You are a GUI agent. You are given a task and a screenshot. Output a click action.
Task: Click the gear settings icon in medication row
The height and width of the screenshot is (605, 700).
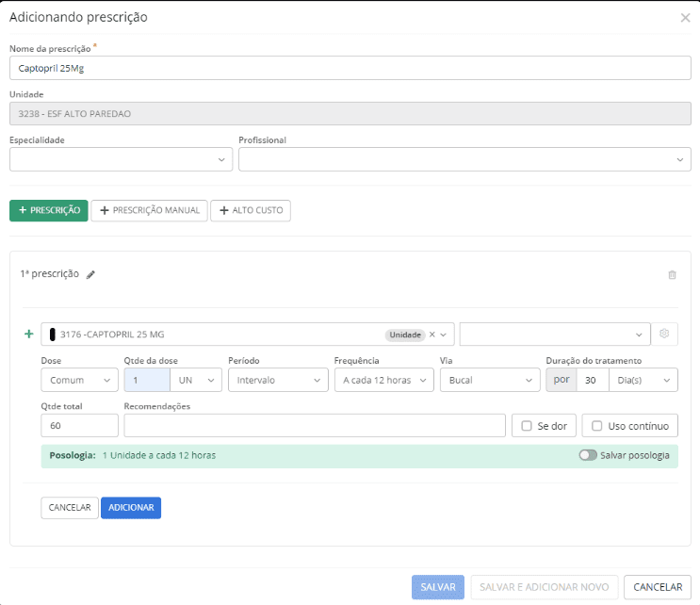pyautogui.click(x=664, y=335)
